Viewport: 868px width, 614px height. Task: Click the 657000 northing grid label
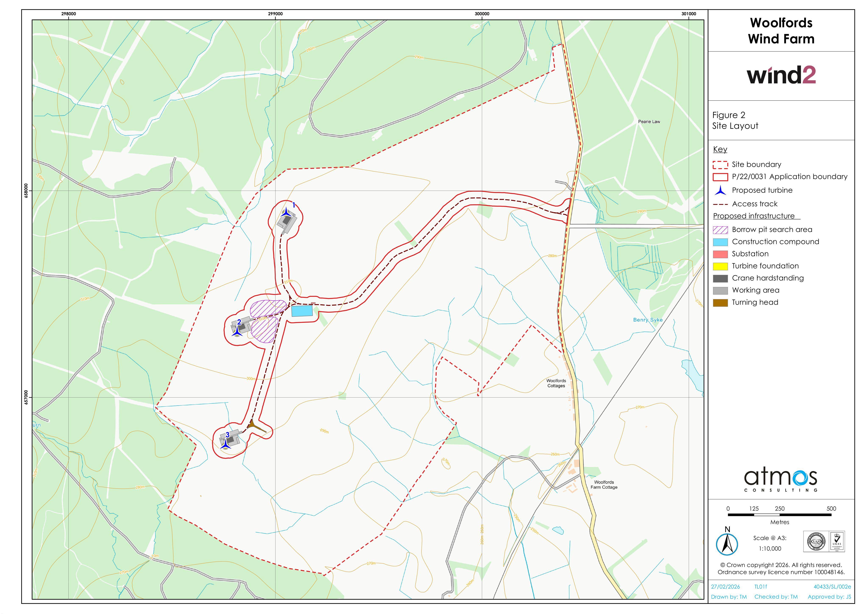(x=26, y=397)
